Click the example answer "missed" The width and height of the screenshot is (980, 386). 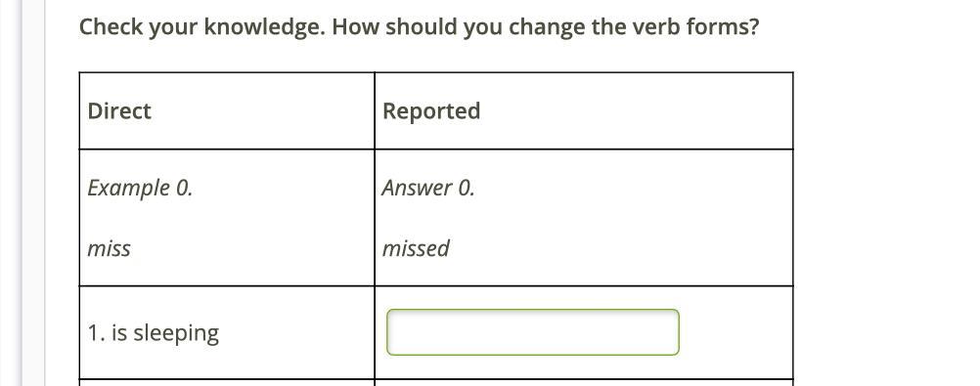pos(416,248)
